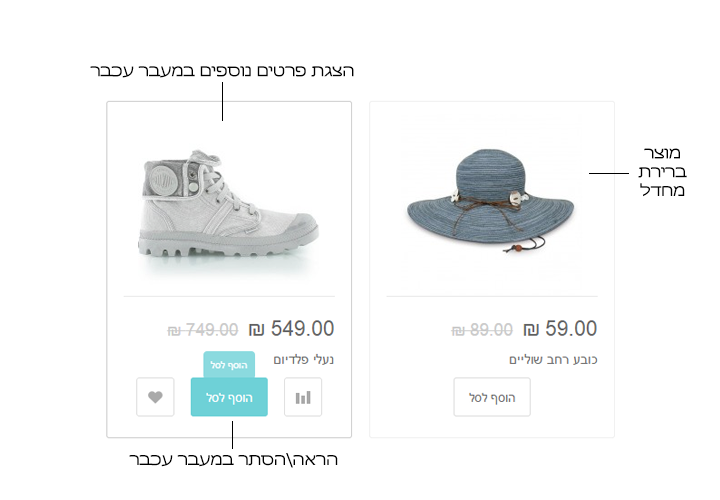The width and height of the screenshot is (720, 500).
Task: Open the blue wide-brim hat image
Action: 490,200
